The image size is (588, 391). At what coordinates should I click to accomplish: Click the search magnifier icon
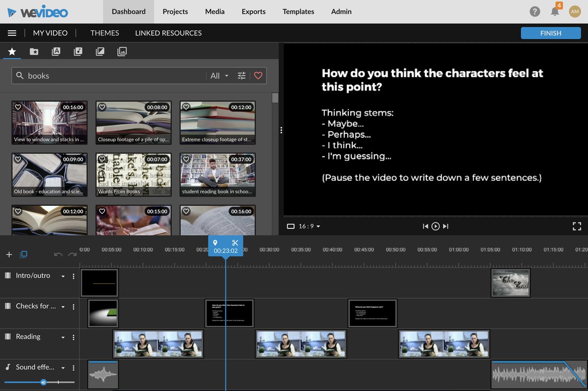[20, 75]
